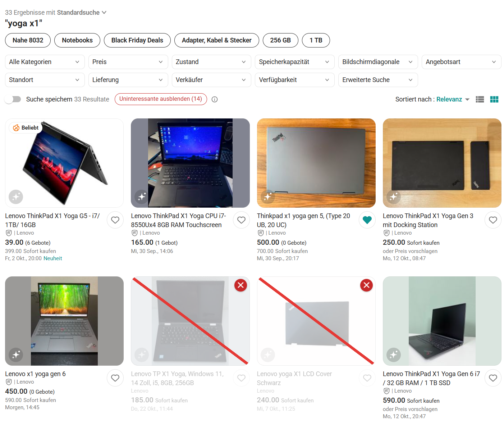Favorite the X1 Yoga Gen 3 Docking Station listing
Screen dimensions: 504x429
pos(493,220)
